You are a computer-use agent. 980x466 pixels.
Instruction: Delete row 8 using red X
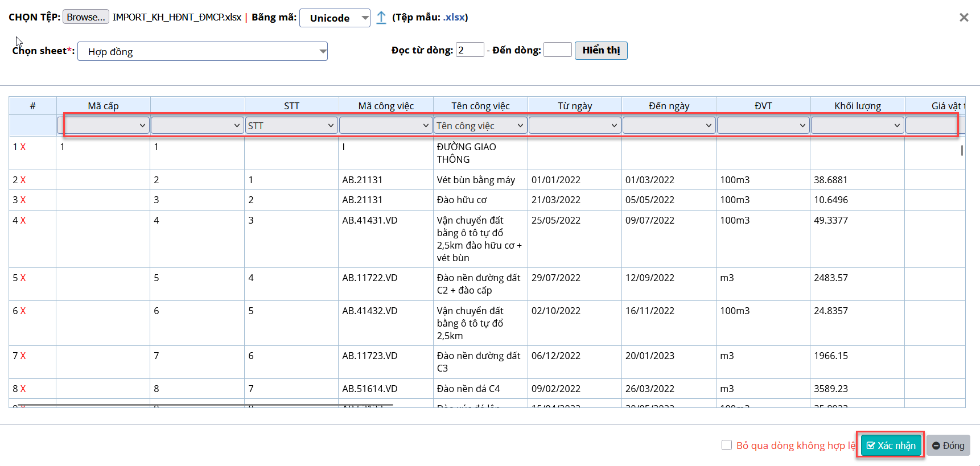(x=23, y=389)
